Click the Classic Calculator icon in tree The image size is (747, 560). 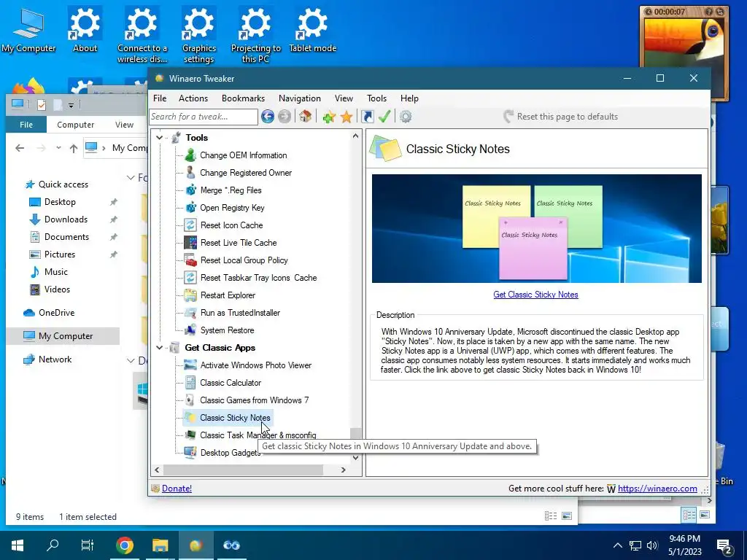pos(190,383)
